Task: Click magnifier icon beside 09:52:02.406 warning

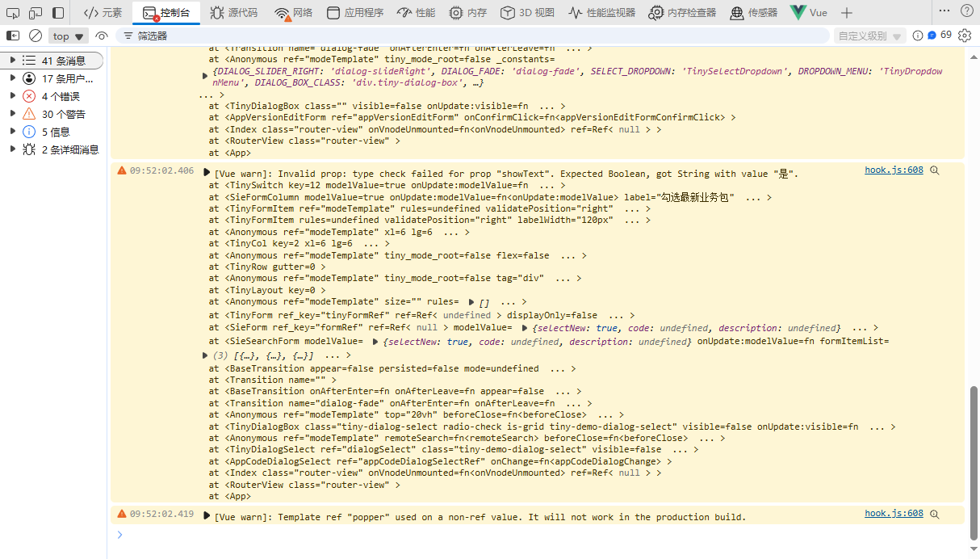Action: 935,170
